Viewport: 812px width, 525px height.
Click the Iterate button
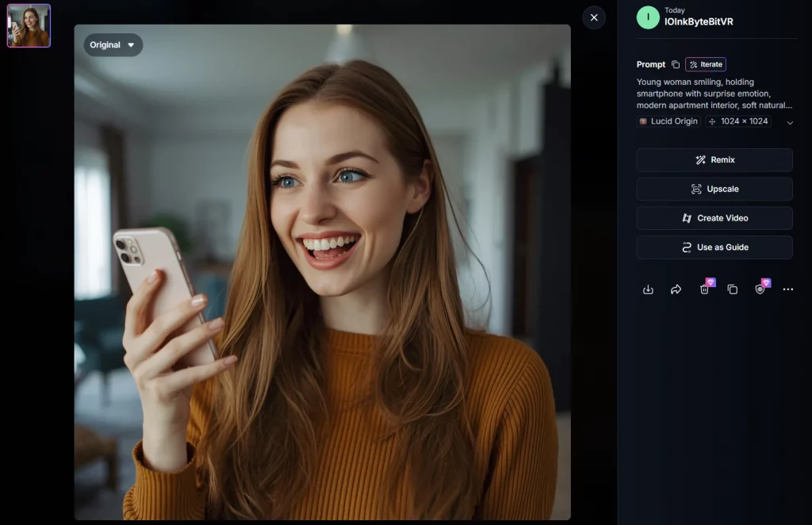[706, 65]
